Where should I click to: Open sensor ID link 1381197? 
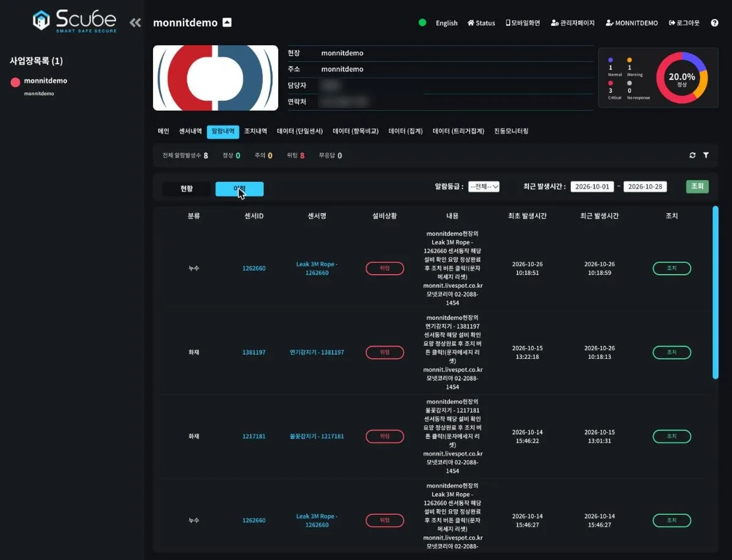[254, 353]
